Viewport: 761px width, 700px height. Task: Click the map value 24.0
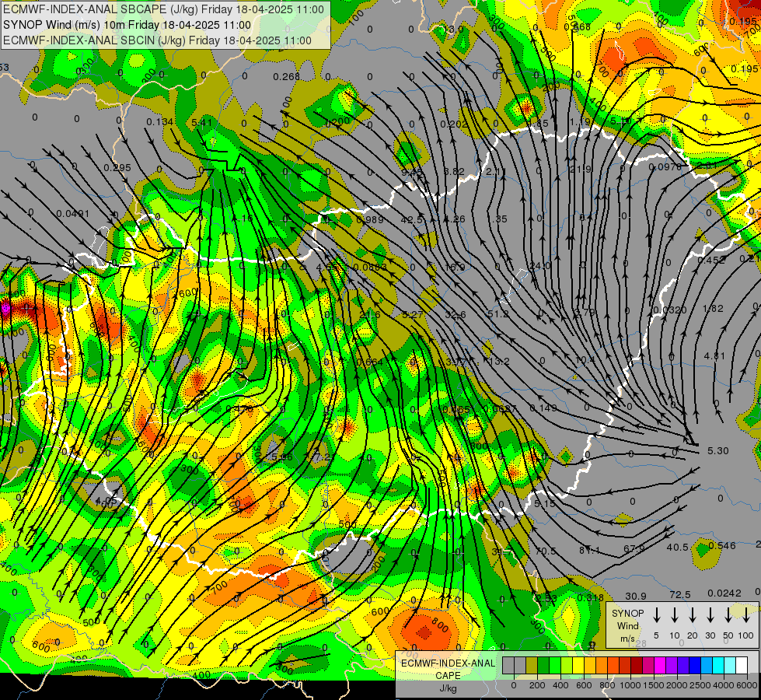(x=539, y=266)
